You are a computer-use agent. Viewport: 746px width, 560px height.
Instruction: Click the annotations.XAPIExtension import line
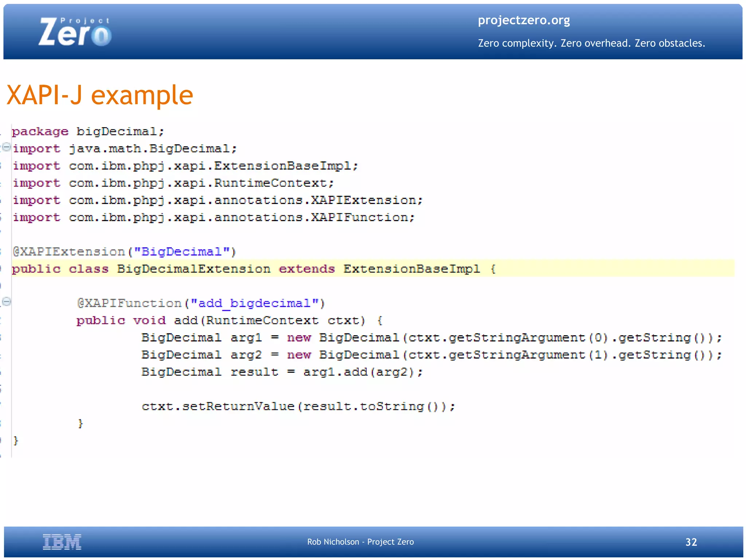[218, 200]
